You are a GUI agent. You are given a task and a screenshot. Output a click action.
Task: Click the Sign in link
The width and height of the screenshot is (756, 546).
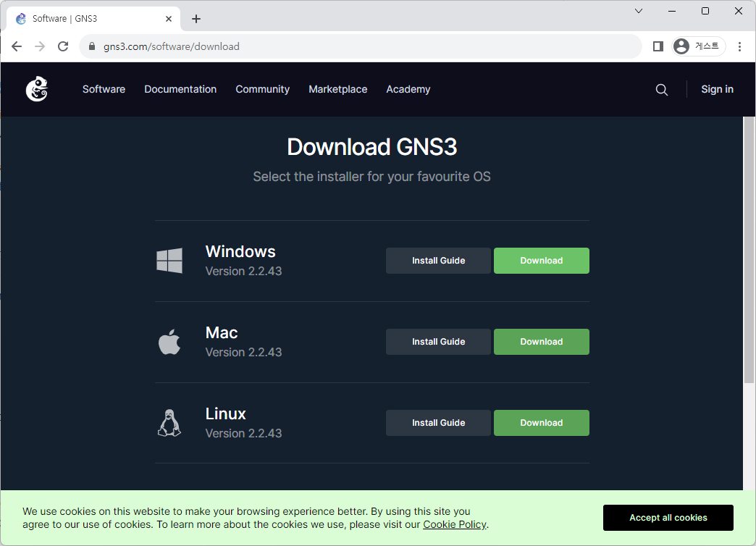click(717, 89)
